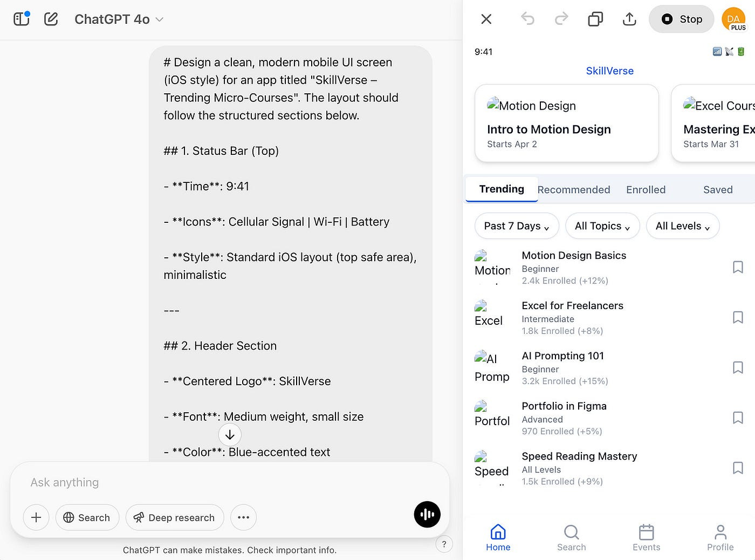Switch to the Enrolled tab
755x560 pixels.
646,190
